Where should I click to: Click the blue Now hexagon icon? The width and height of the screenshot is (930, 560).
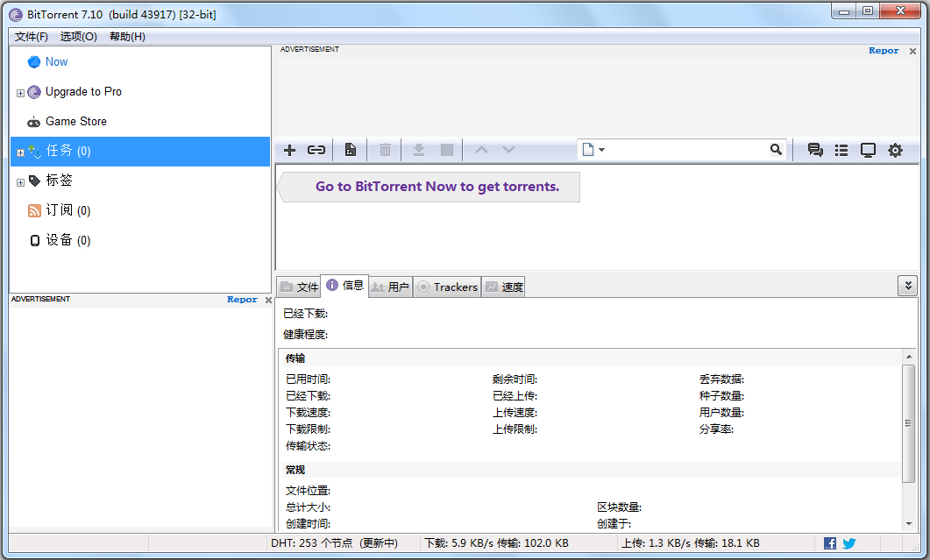[34, 61]
